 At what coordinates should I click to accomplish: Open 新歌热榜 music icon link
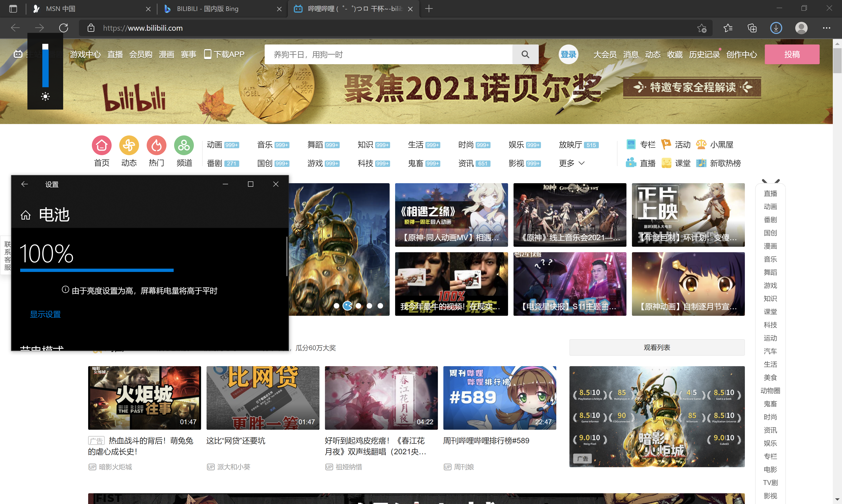coord(718,163)
